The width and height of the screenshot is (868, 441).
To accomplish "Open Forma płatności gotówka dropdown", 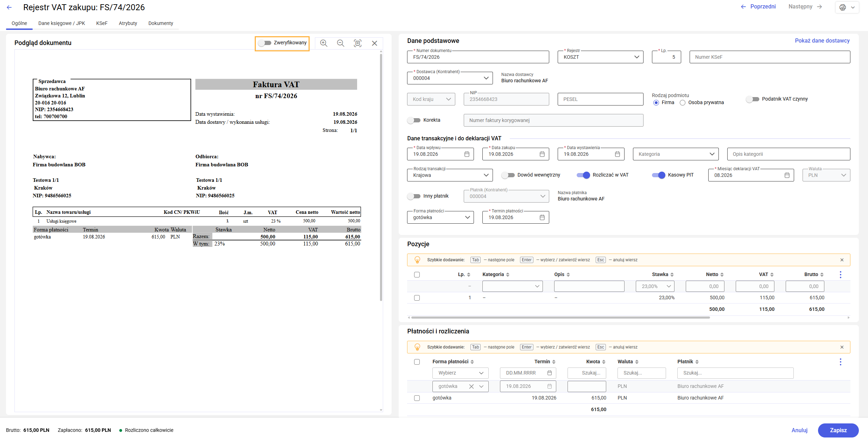I will tap(441, 217).
